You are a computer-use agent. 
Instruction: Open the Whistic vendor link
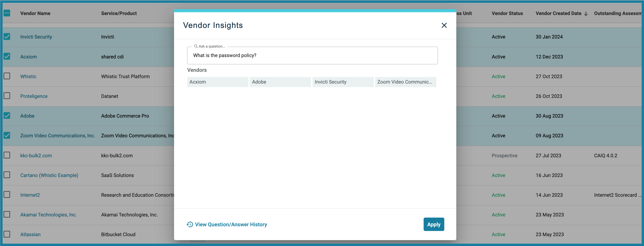(28, 76)
